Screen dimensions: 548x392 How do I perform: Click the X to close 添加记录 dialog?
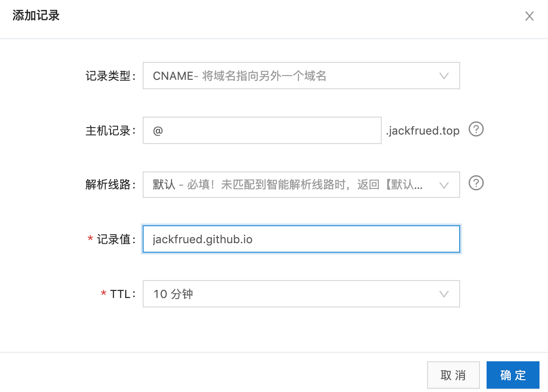click(530, 16)
